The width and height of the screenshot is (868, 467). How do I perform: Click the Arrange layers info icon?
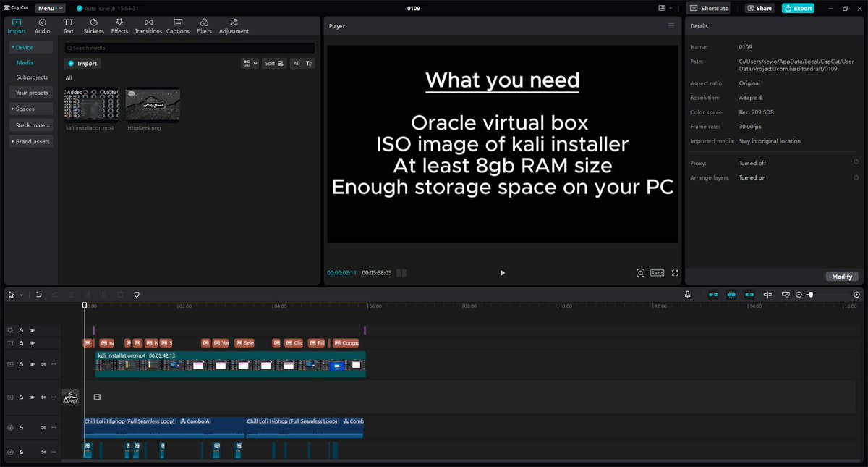(856, 177)
